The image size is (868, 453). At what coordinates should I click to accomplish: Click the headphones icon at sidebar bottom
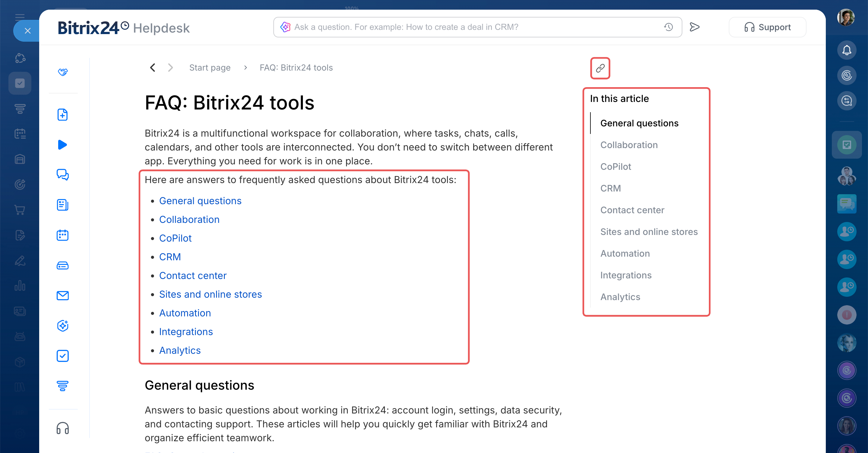tap(63, 428)
